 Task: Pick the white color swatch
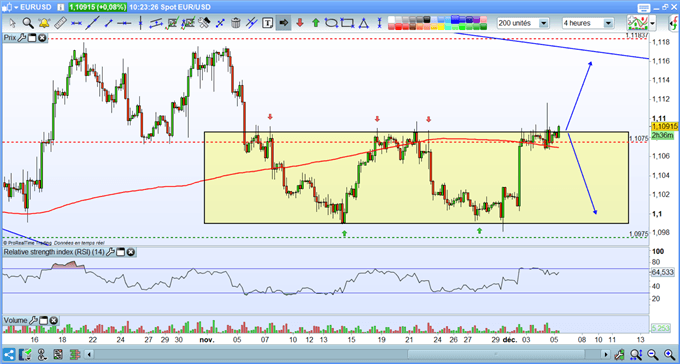click(x=392, y=20)
